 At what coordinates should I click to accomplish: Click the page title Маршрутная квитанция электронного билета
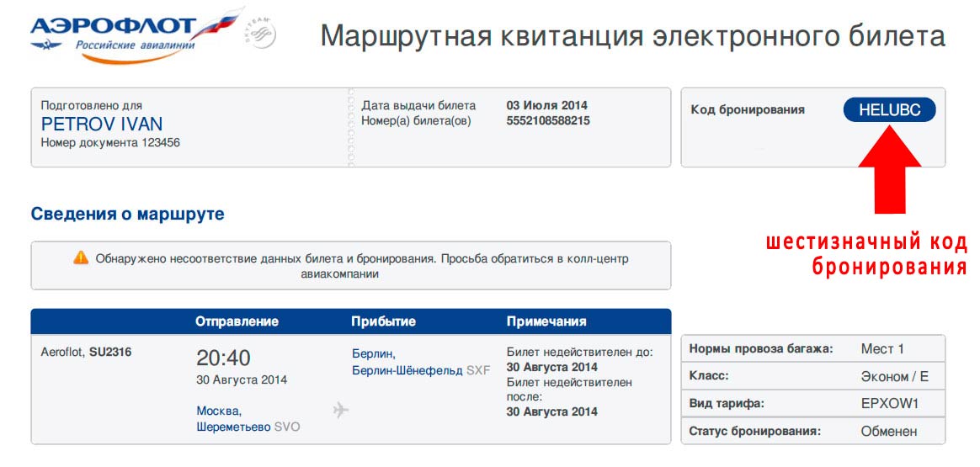coord(632,35)
